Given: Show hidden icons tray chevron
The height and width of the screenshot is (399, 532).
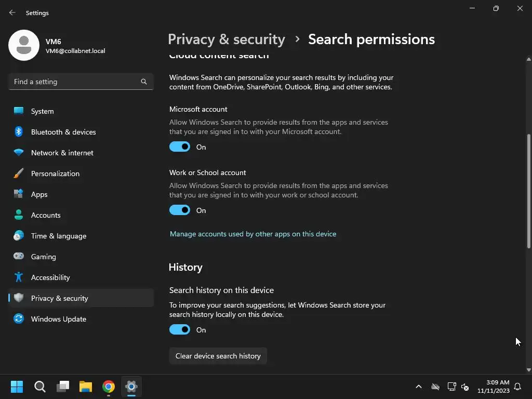Looking at the screenshot, I should 418,387.
